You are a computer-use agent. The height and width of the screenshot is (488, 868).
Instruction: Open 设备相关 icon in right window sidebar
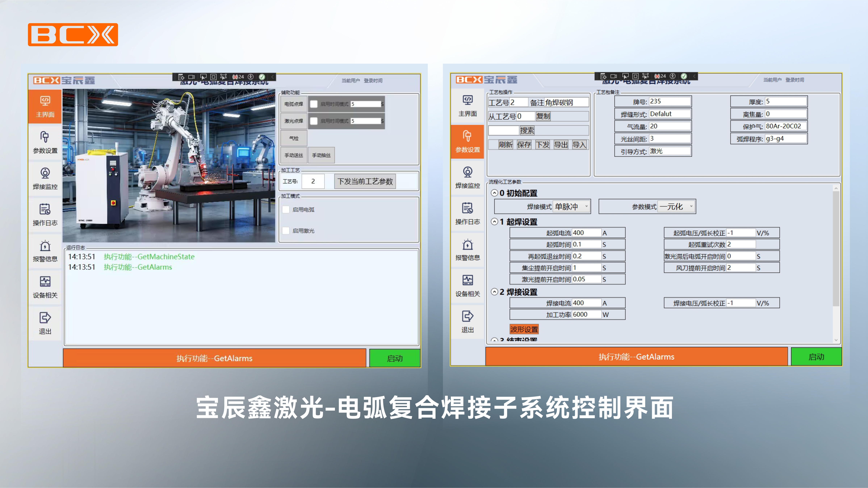click(467, 280)
